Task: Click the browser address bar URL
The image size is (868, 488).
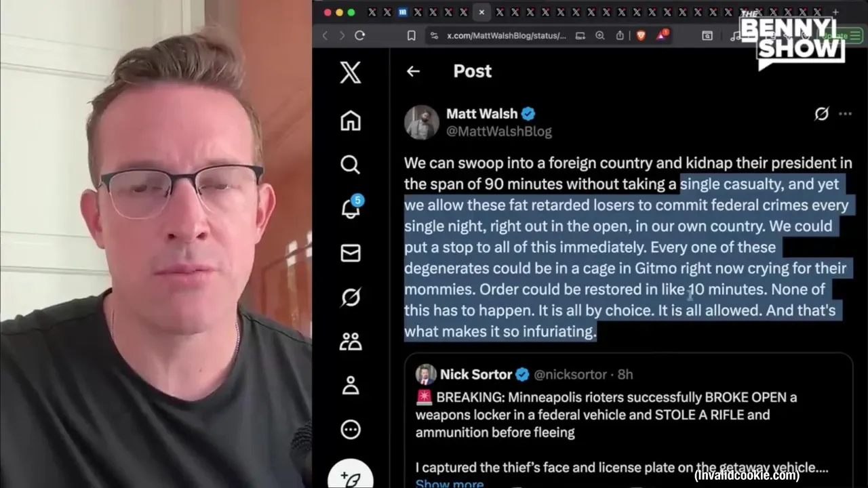Action: coord(506,36)
